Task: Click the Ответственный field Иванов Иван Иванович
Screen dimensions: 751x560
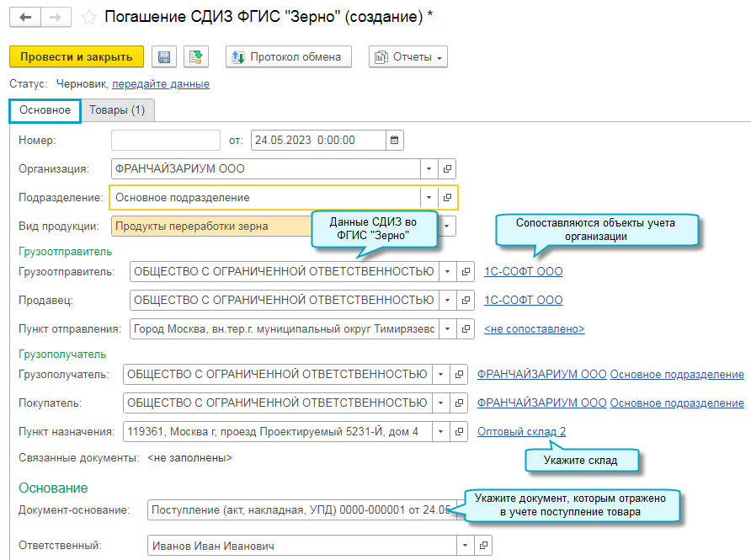Action: pyautogui.click(x=301, y=545)
